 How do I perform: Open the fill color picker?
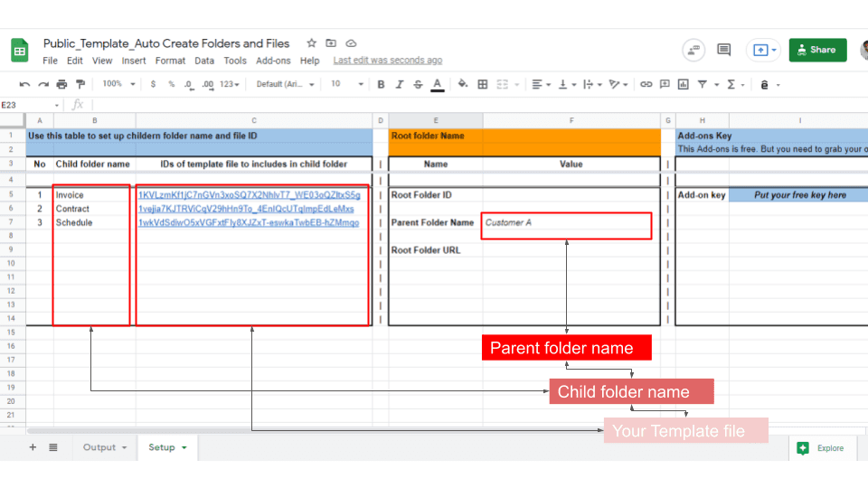[x=463, y=84]
